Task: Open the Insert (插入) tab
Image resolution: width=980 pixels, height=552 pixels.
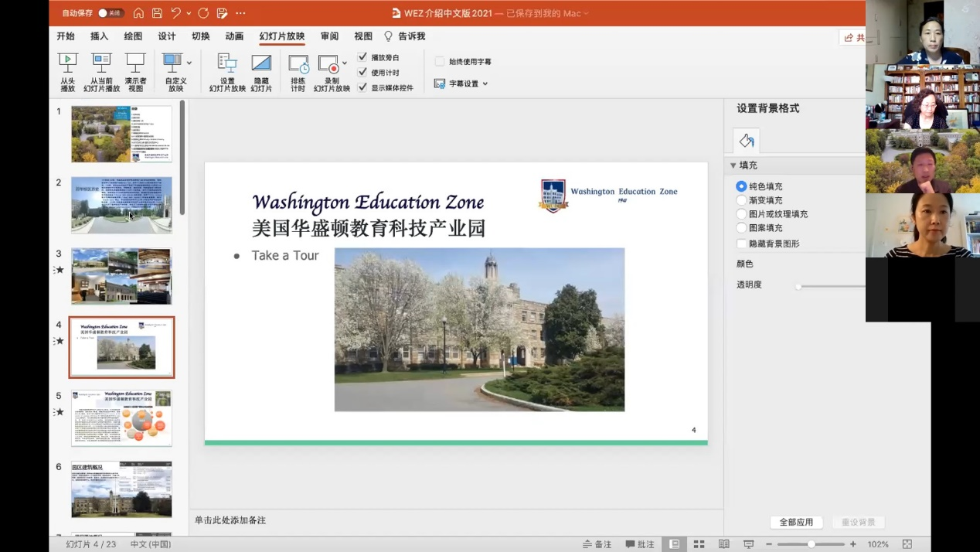Action: [99, 36]
